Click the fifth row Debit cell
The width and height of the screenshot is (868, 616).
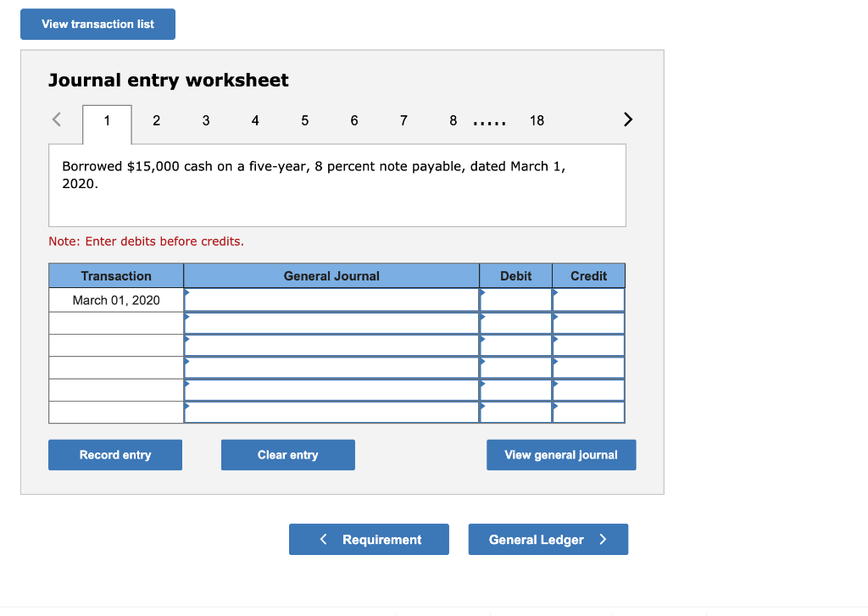[516, 390]
